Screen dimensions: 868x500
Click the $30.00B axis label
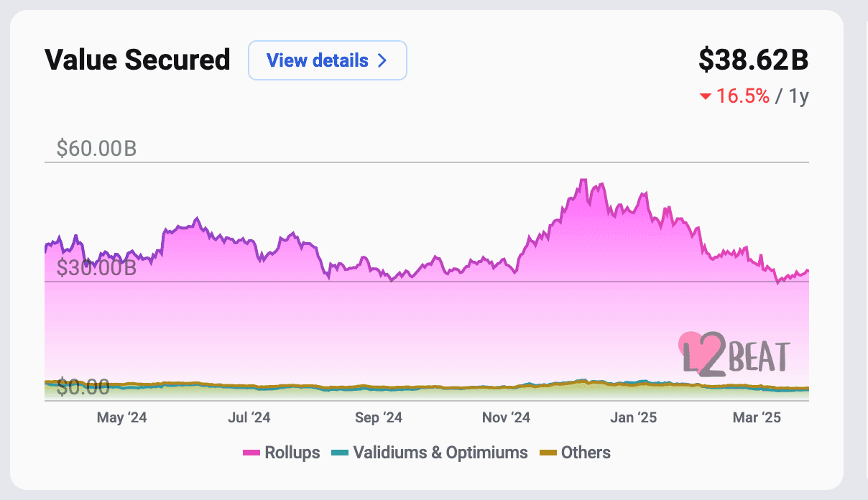tap(96, 268)
